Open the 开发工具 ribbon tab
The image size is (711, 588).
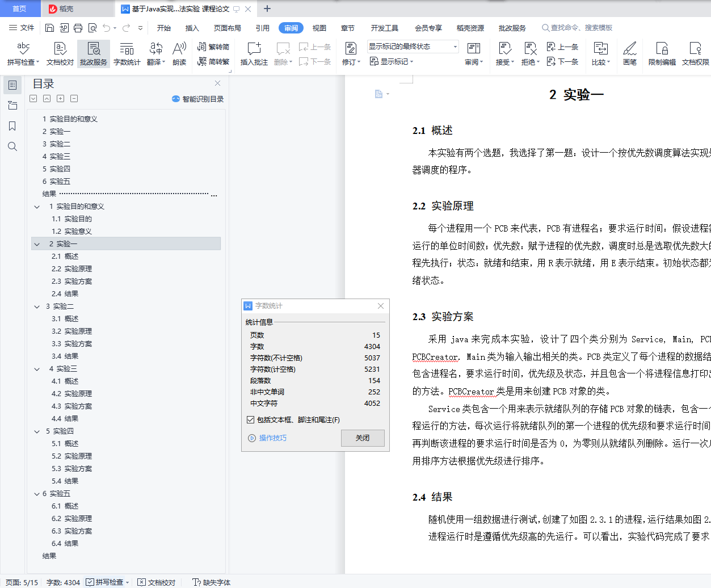385,28
